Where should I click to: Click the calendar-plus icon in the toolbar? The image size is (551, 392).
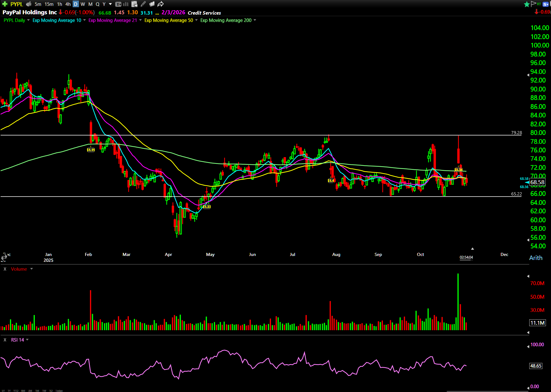[x=134, y=4]
